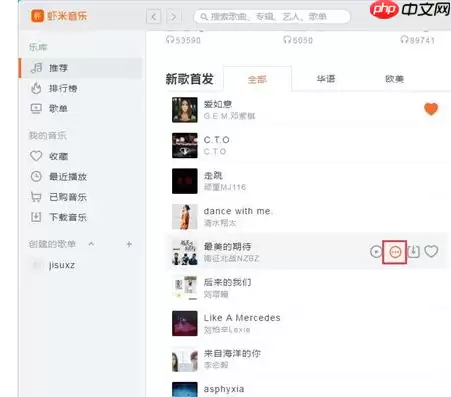Click play count 89741
This screenshot has width=451, height=397.
[x=418, y=40]
